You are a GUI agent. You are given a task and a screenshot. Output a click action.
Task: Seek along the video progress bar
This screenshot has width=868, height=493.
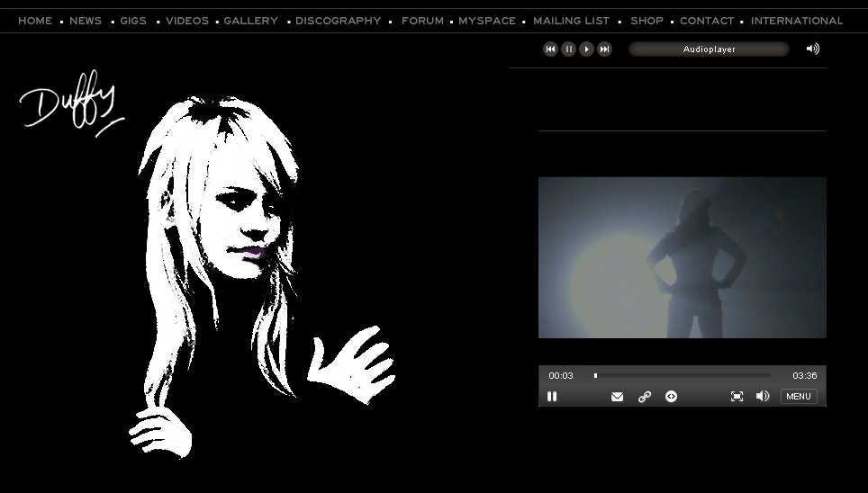pyautogui.click(x=682, y=375)
